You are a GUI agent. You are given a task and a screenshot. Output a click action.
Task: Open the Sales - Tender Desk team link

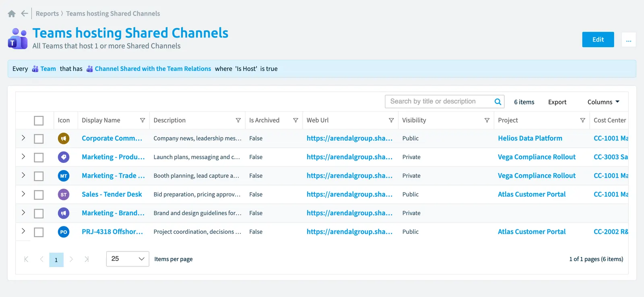click(112, 194)
